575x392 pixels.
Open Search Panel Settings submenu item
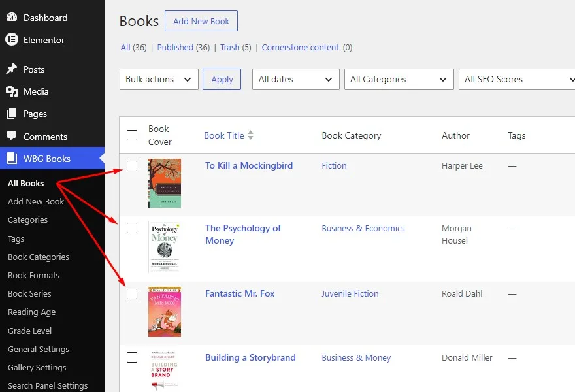click(48, 385)
